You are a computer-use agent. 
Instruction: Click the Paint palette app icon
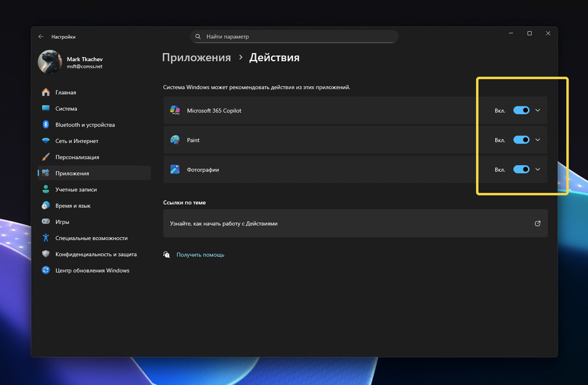coord(175,140)
